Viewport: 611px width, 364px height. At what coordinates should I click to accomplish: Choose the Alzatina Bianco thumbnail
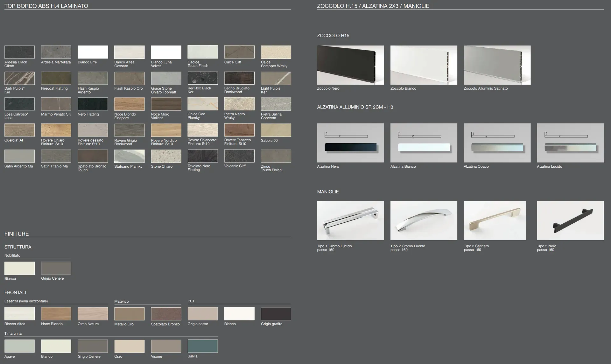click(424, 143)
